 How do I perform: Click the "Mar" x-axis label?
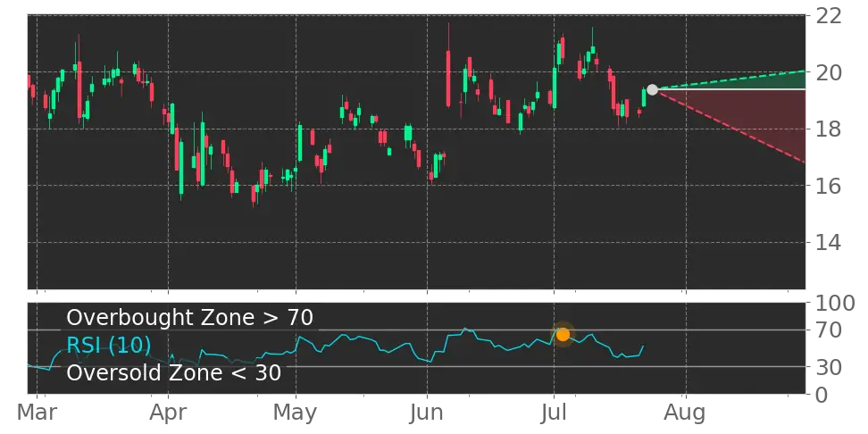[38, 413]
